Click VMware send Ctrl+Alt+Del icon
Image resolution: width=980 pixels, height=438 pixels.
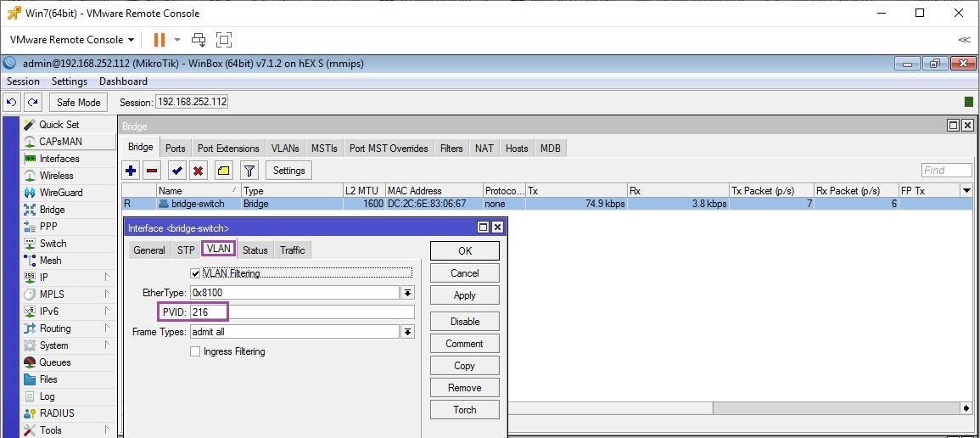pos(199,40)
